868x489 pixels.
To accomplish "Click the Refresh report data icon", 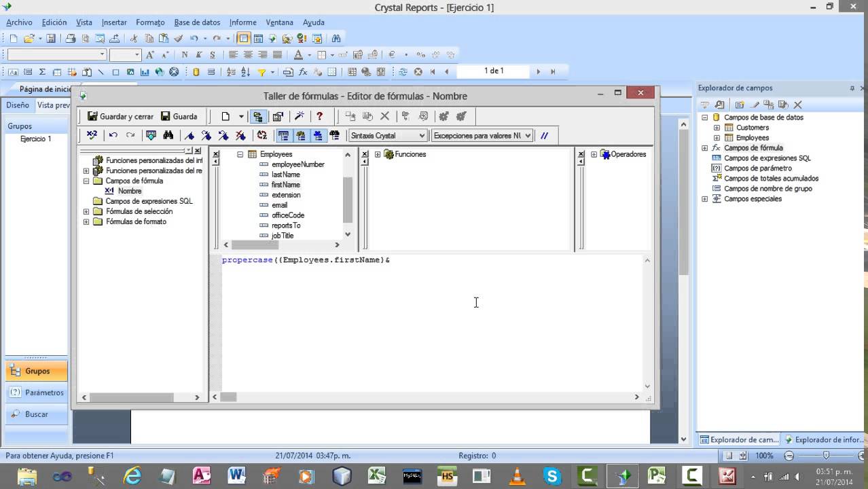I will 403,72.
